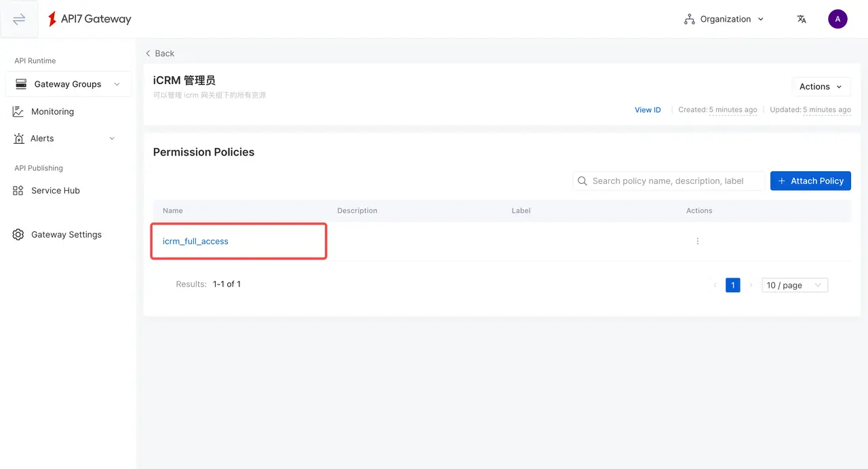868x469 pixels.
Task: Click the Description column header
Action: coord(357,210)
